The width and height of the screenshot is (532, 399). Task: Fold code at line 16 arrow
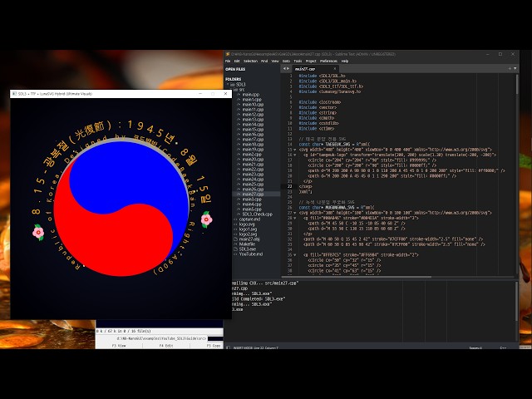294,155
